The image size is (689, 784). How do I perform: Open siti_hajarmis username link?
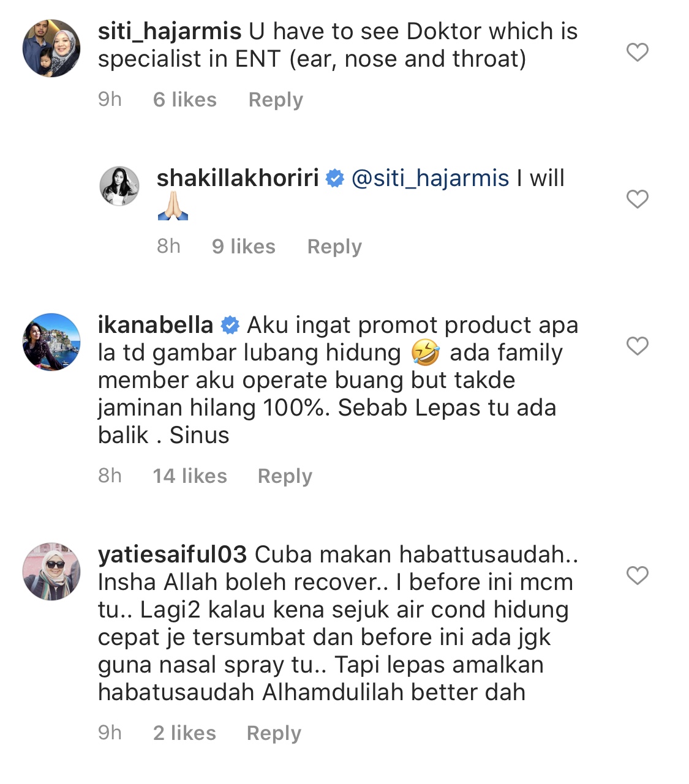click(x=170, y=31)
